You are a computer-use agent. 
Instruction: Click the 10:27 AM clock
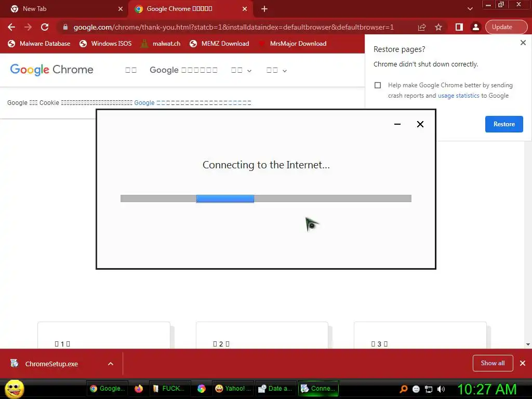(x=487, y=389)
